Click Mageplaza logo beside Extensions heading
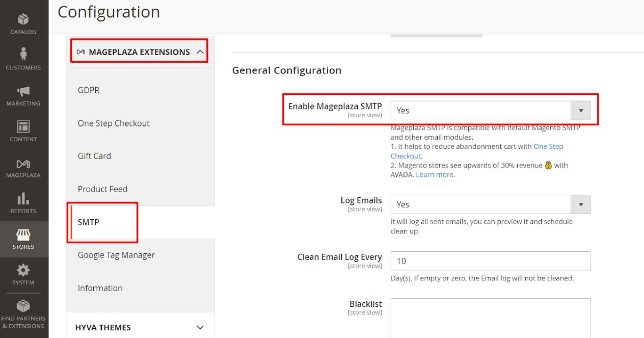Screen dimensions: 644x338 click(x=81, y=52)
